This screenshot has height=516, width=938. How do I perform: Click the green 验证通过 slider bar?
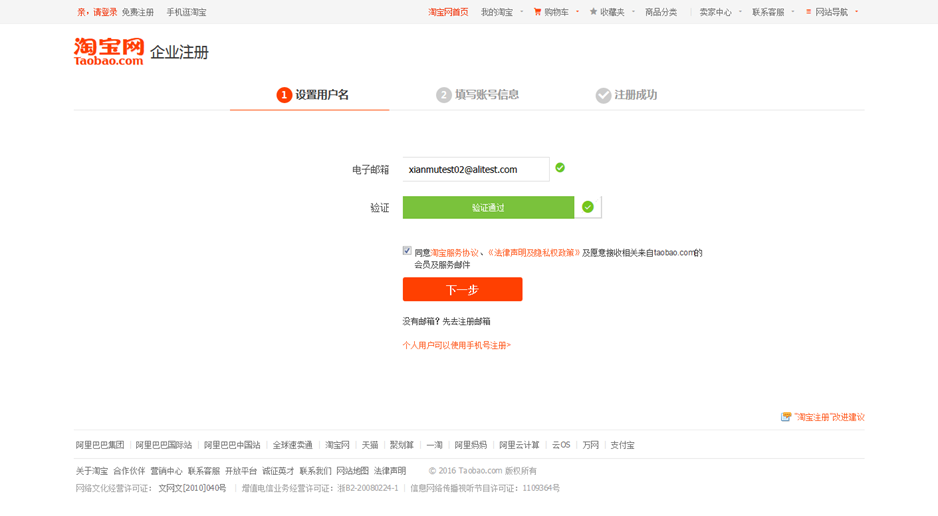pos(488,207)
